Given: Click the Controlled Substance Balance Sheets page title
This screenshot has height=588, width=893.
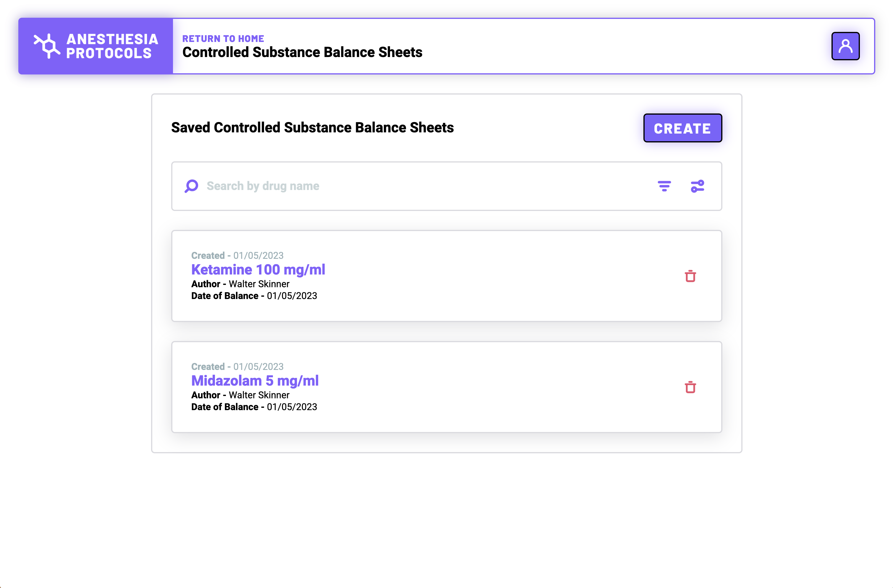Looking at the screenshot, I should click(302, 52).
